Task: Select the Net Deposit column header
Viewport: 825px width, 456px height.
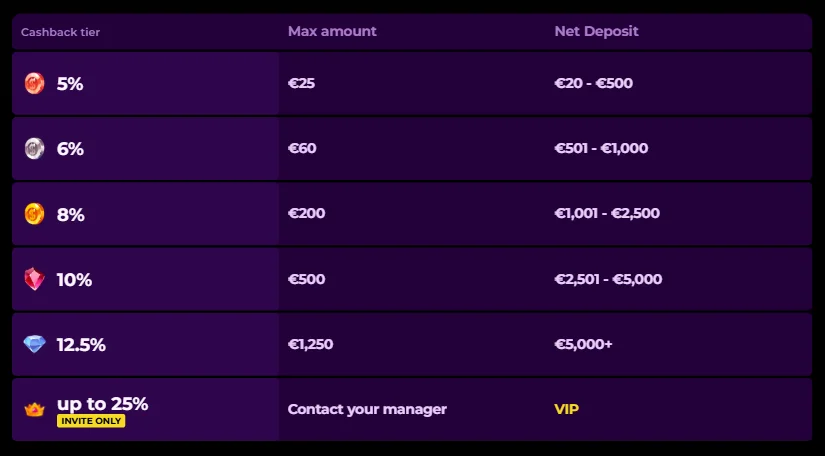Action: (x=596, y=31)
